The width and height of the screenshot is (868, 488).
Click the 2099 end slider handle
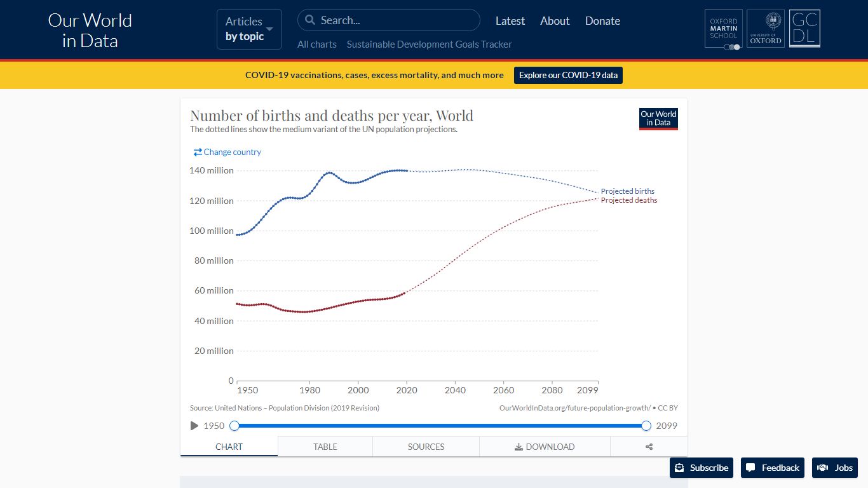[x=646, y=426]
